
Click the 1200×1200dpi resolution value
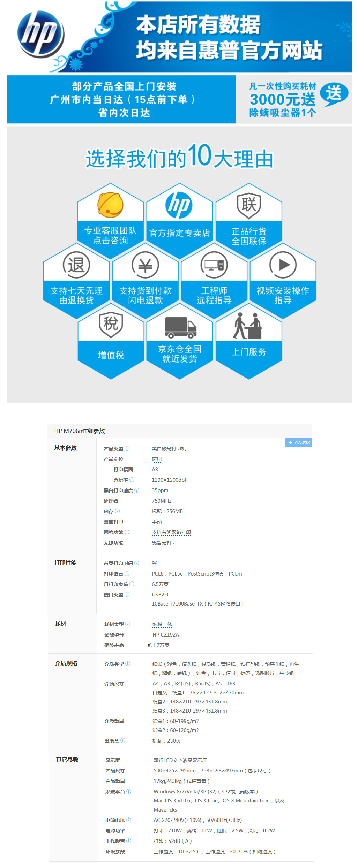coord(169,480)
